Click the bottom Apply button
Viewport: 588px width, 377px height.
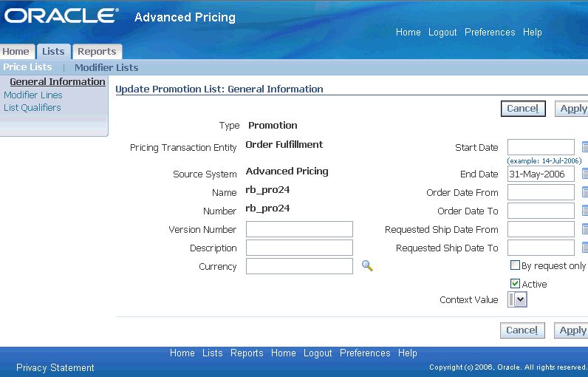coord(571,330)
